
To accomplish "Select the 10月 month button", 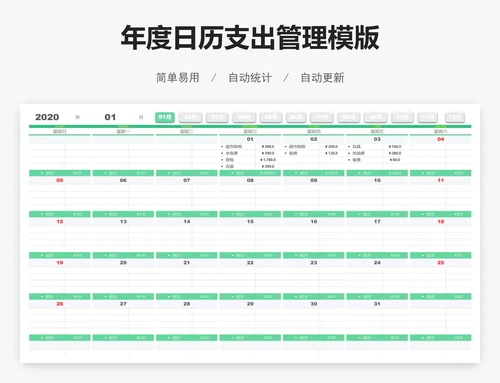I will click(402, 117).
